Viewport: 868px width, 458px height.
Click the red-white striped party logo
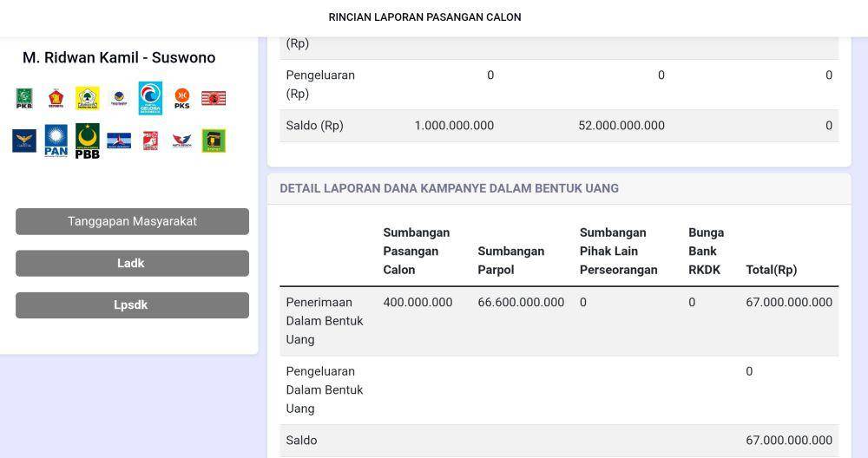(214, 99)
